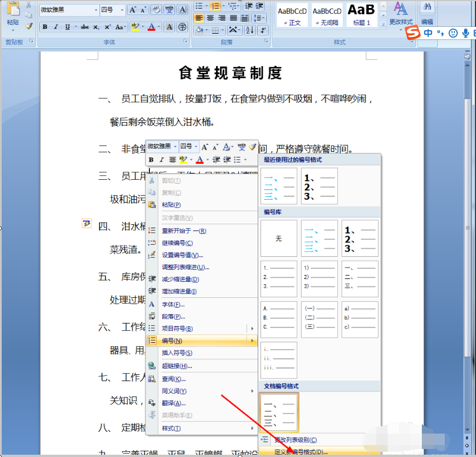476x457 pixels.
Task: Choose 继续编号(C) in the context menu
Action: 202,243
